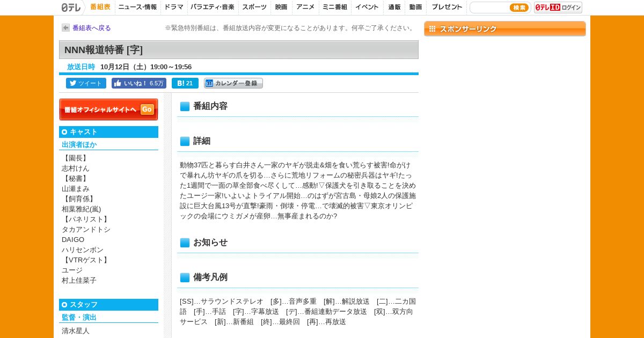Open the 動画 menu item
This screenshot has height=338, width=644.
click(415, 7)
